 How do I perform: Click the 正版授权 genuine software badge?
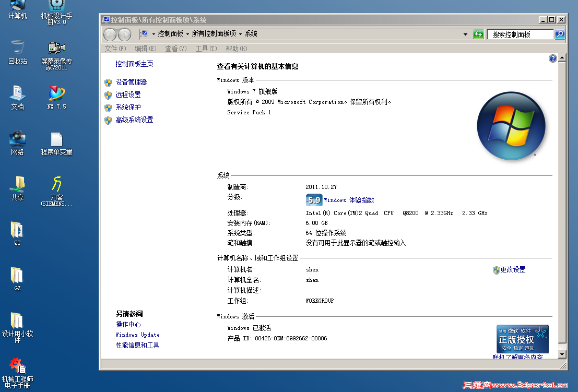pyautogui.click(x=522, y=338)
